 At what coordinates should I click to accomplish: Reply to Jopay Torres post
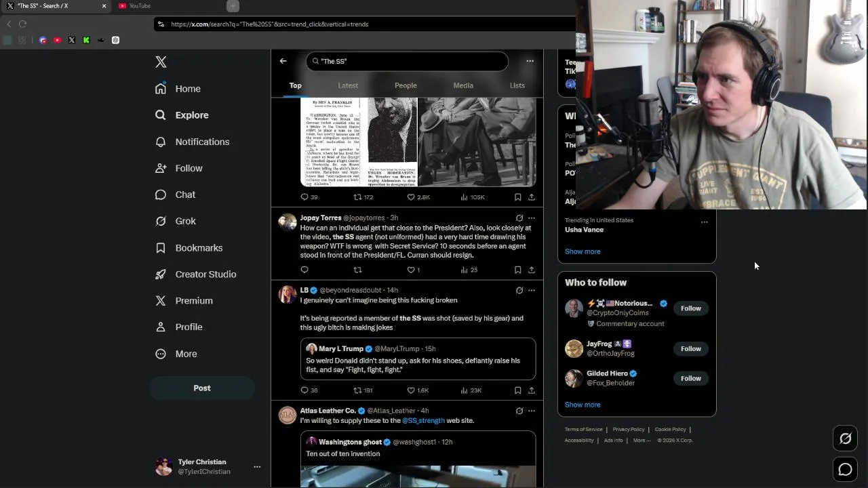[304, 270]
